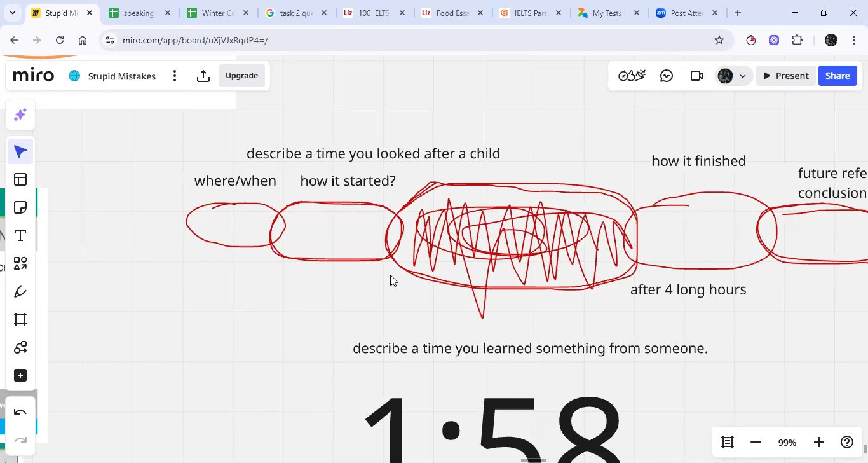
Task: Expand the Chrome tab search chevron
Action: (x=13, y=13)
